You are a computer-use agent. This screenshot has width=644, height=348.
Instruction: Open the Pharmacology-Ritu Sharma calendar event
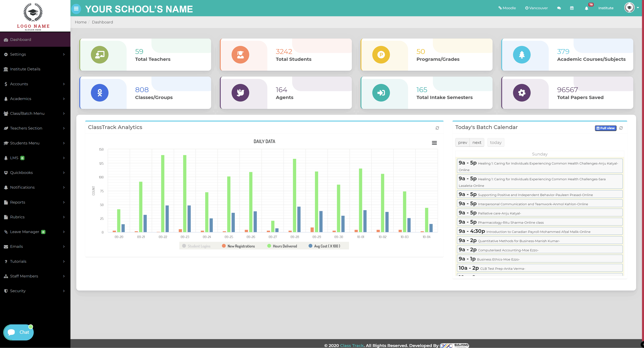(540, 222)
